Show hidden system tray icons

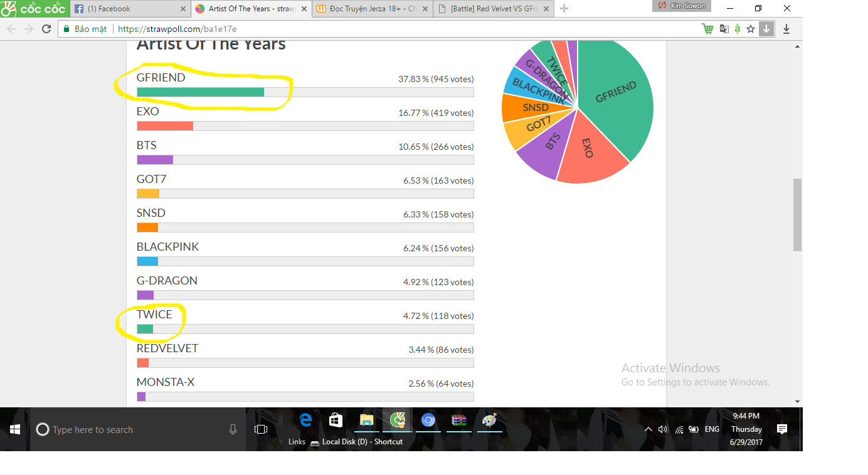pyautogui.click(x=648, y=429)
